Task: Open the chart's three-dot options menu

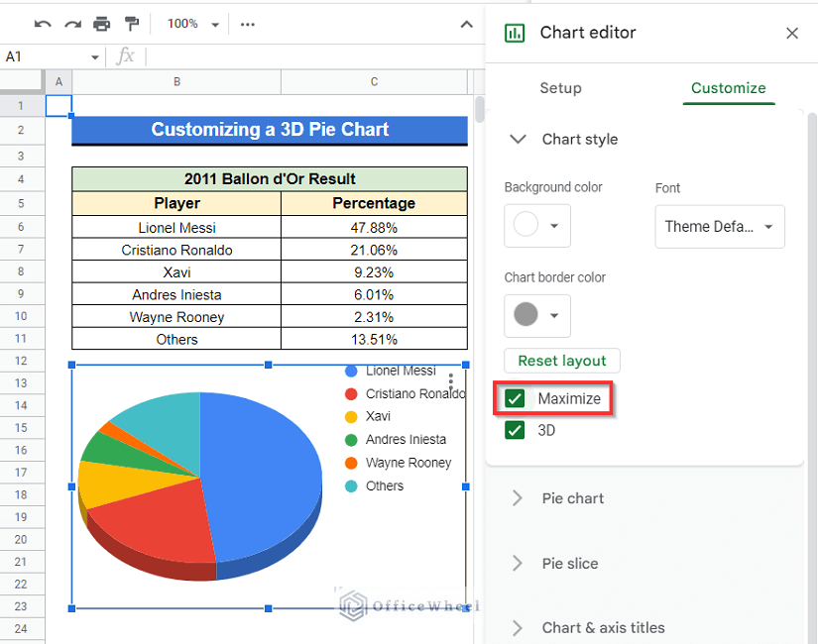Action: coord(451,381)
